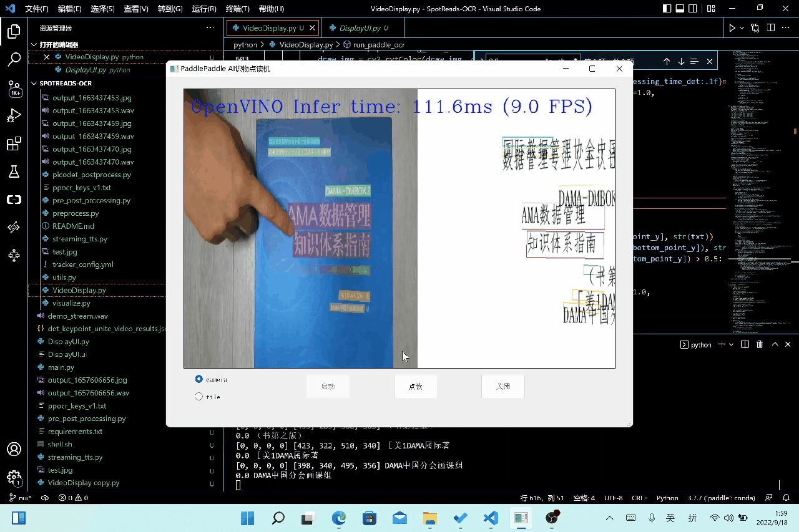Maximize terminal panel with up chevron
The height and width of the screenshot is (532, 799).
[775, 344]
